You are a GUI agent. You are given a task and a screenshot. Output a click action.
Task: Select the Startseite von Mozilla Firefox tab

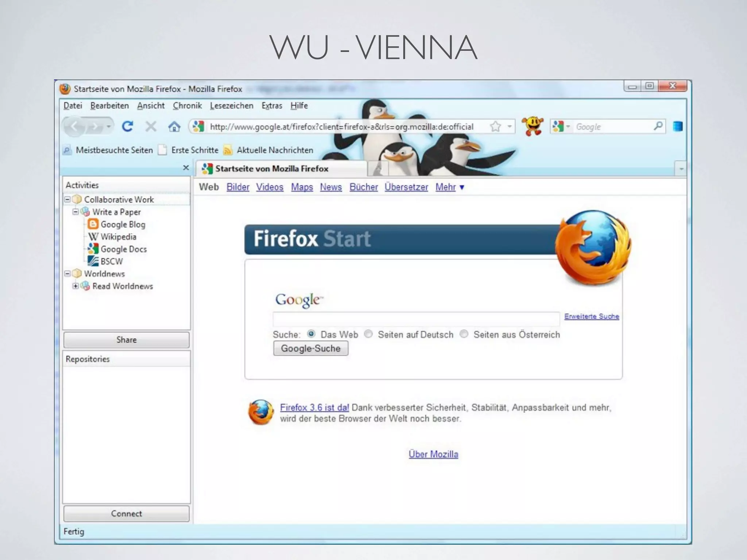281,168
